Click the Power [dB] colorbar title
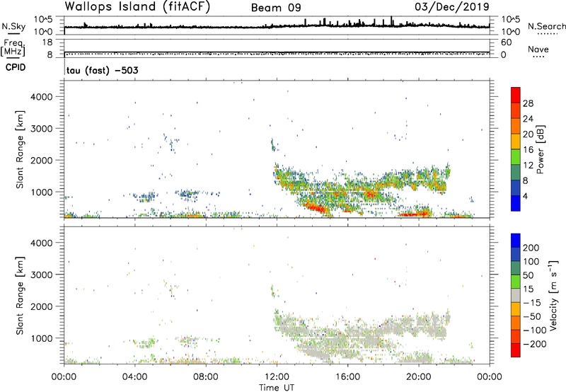566x392 pixels. (540, 149)
